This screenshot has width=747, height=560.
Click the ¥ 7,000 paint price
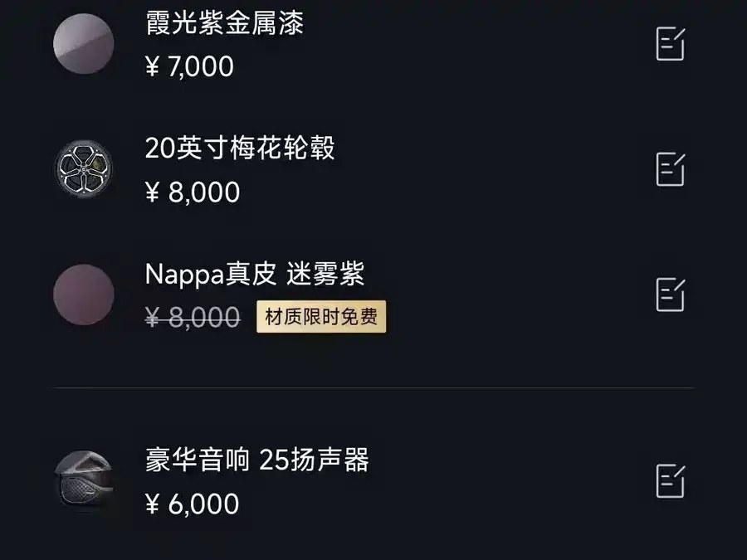[x=189, y=66]
